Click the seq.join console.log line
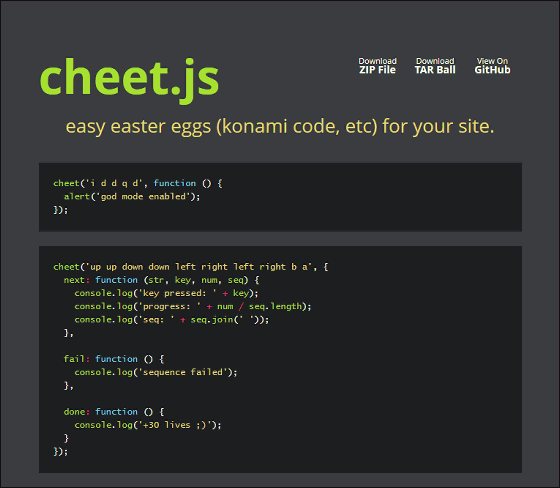 click(x=172, y=320)
